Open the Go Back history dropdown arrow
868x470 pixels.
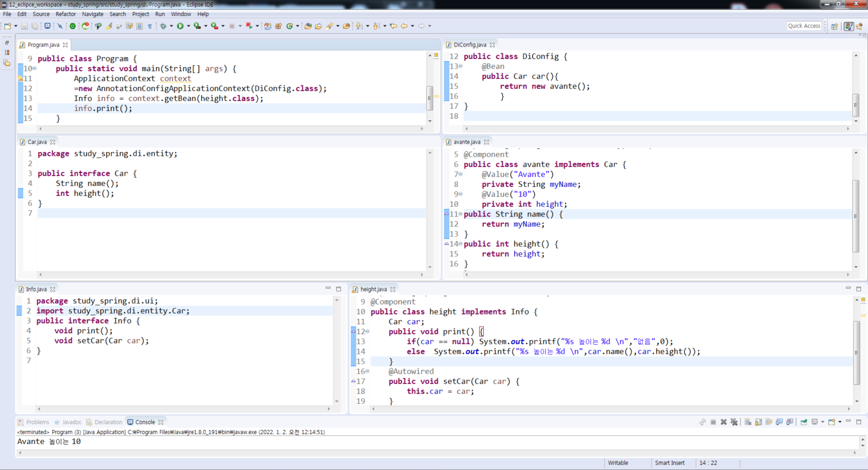click(x=413, y=26)
